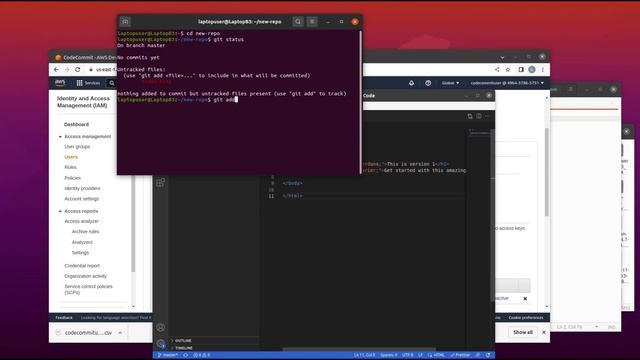The width and height of the screenshot is (640, 360).
Task: Open AWS Services grid menu
Action: point(88,83)
